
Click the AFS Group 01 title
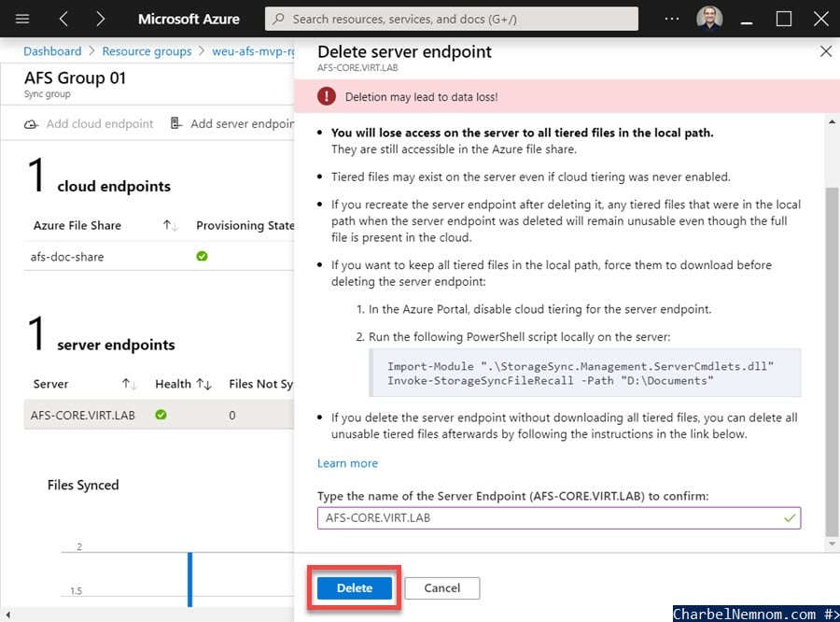(x=75, y=78)
